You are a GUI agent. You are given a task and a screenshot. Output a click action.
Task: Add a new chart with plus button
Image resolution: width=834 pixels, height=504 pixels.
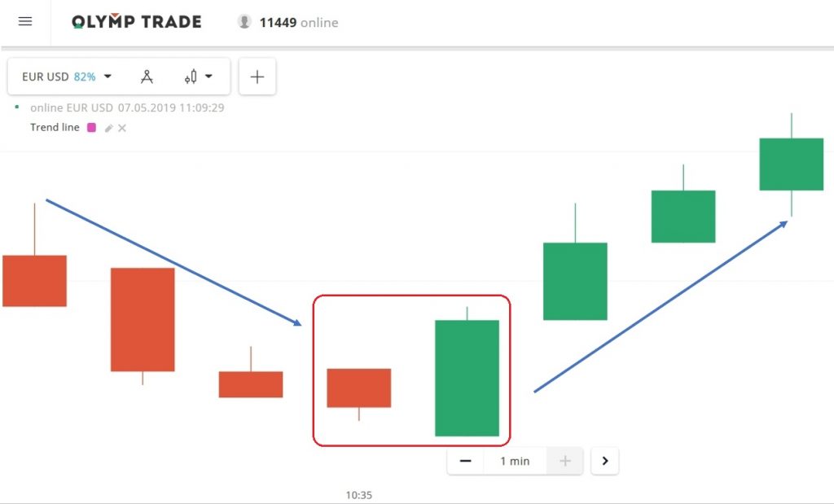click(257, 77)
